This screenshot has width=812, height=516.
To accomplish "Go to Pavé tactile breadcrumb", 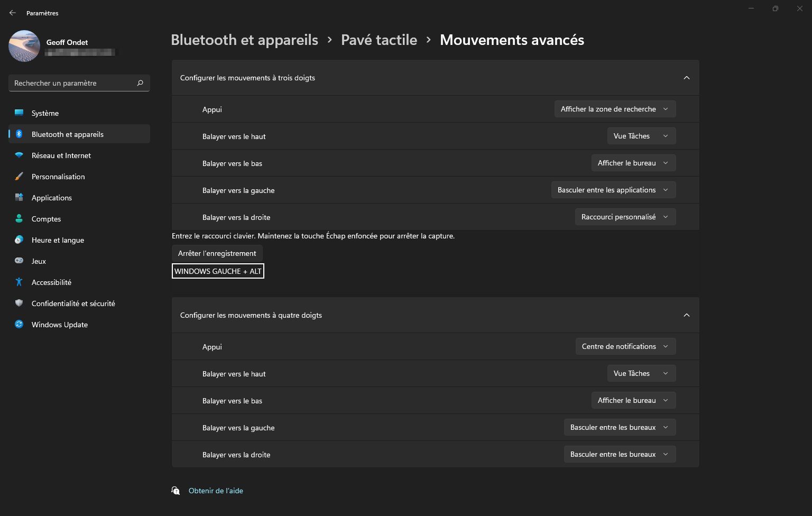I will pos(379,40).
